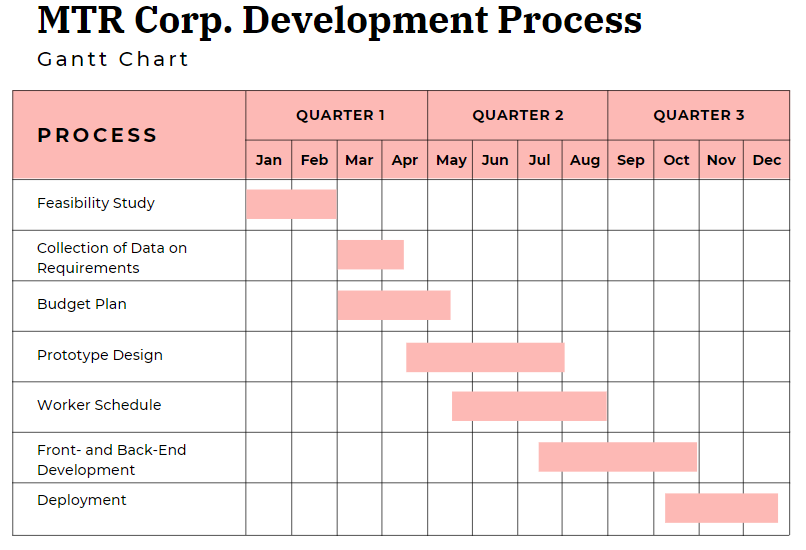Click the Aug month header

(x=585, y=160)
